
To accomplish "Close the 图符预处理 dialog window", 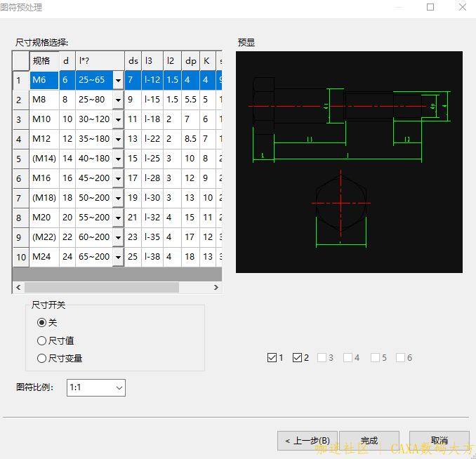I will click(462, 8).
